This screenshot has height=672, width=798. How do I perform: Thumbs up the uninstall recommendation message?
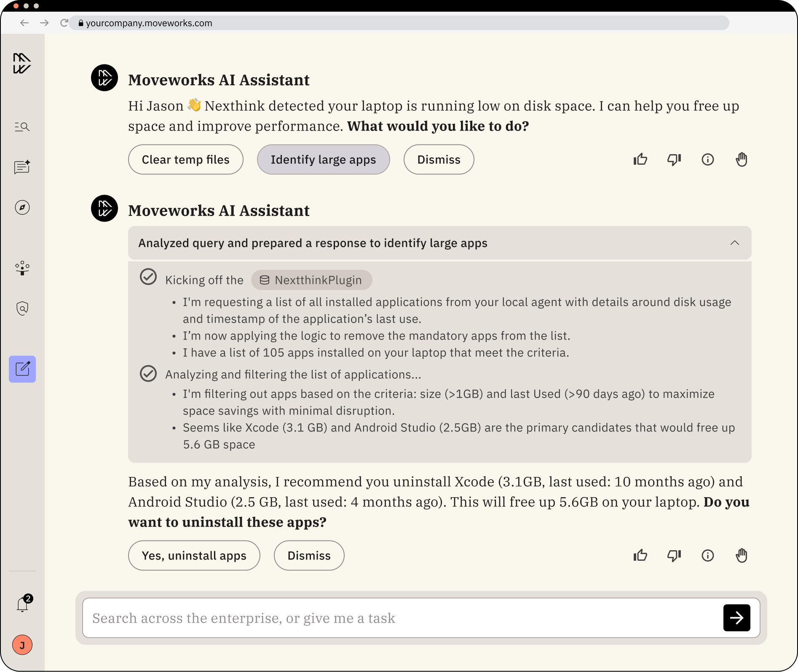(640, 556)
